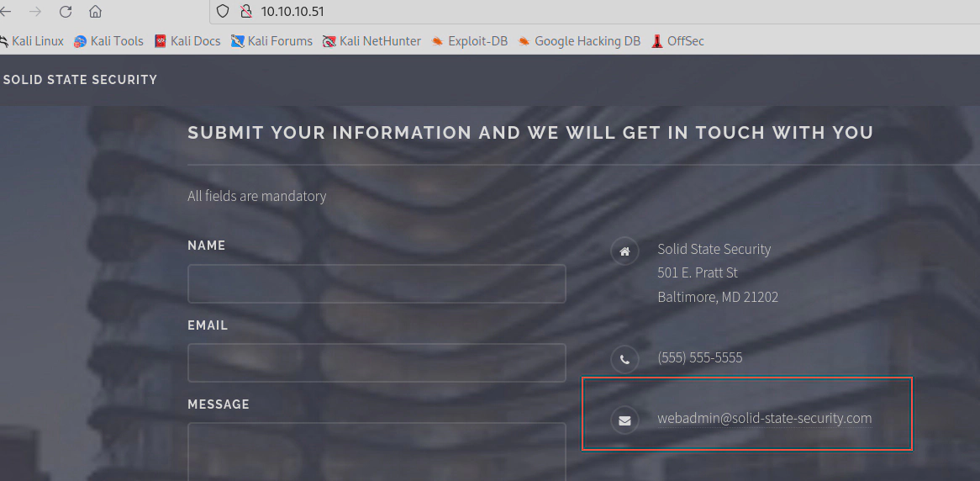The width and height of the screenshot is (980, 481).
Task: Focus the Email input field
Action: [x=377, y=363]
